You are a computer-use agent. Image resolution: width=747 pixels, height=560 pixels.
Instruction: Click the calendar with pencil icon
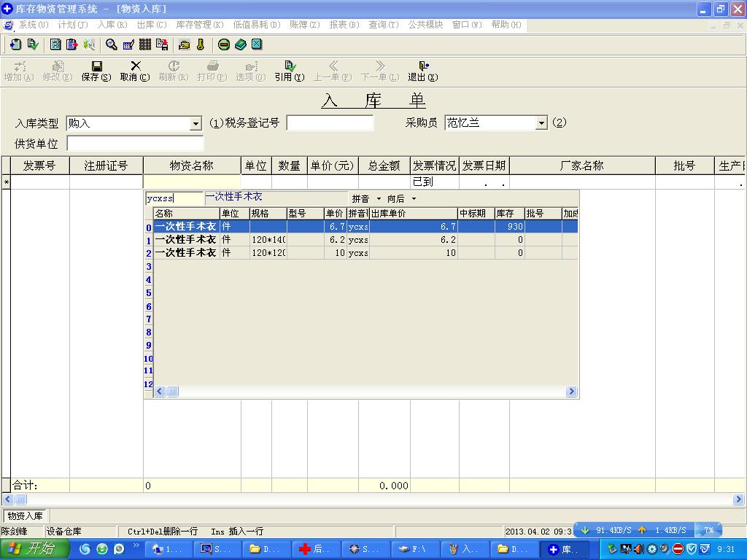(x=128, y=44)
